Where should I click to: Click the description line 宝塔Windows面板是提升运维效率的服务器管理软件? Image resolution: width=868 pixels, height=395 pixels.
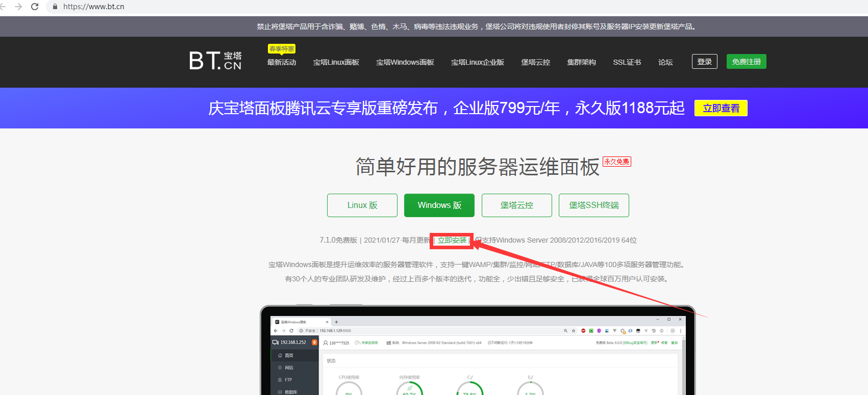tap(477, 265)
